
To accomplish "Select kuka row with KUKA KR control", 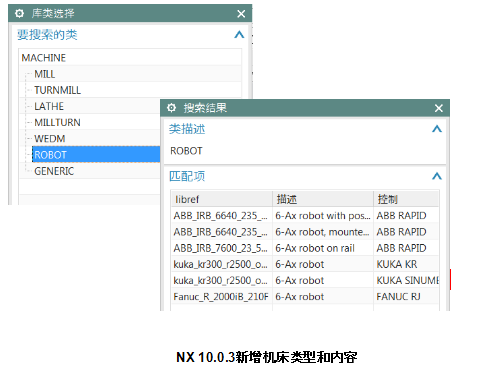I will pyautogui.click(x=305, y=264).
